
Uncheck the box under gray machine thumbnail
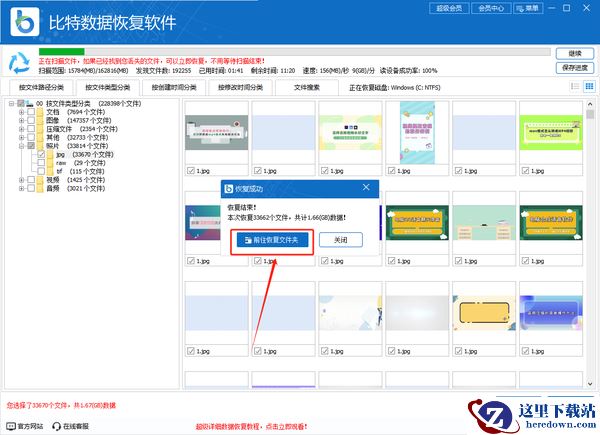[191, 171]
